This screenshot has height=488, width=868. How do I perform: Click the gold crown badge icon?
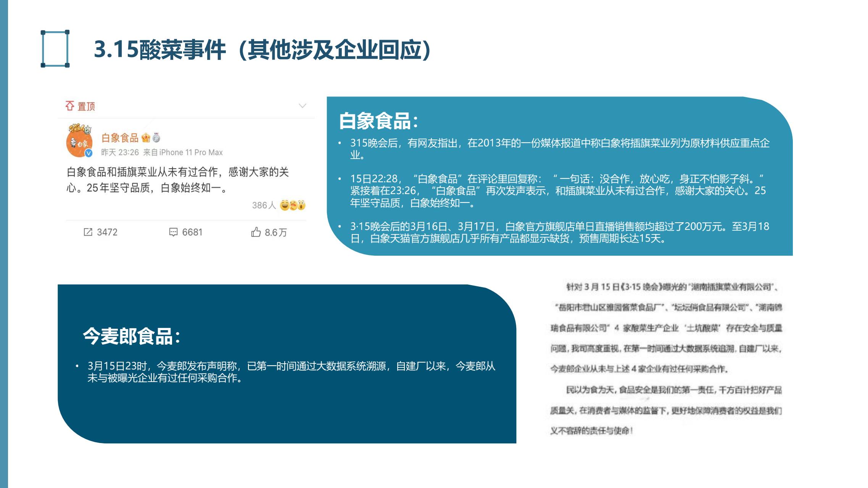click(146, 138)
